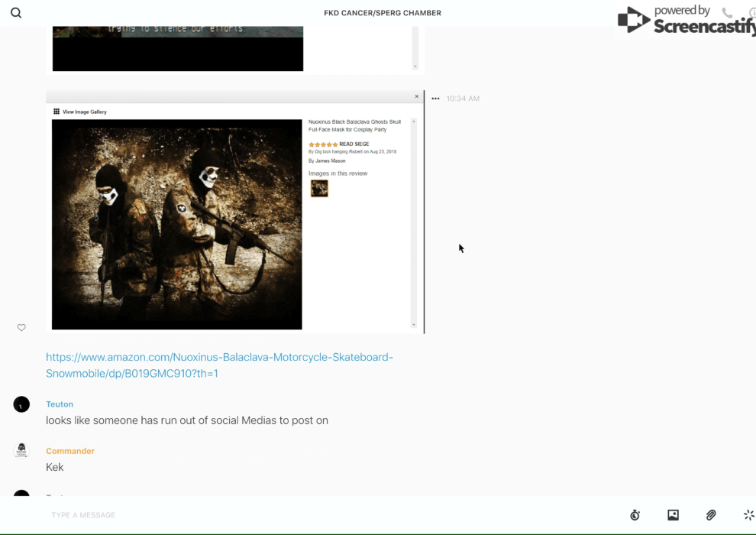Click the Teuton username
Viewport: 756px width, 535px height.
[60, 404]
